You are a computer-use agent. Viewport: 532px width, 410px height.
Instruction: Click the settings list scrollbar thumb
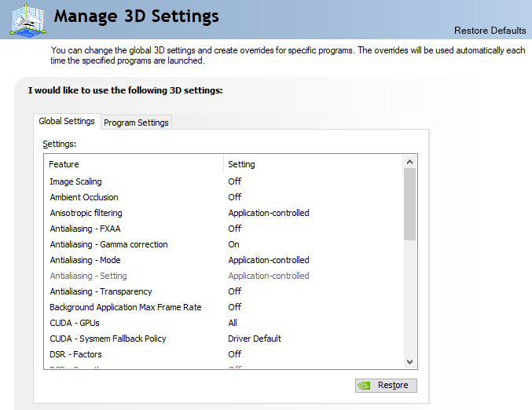409,203
